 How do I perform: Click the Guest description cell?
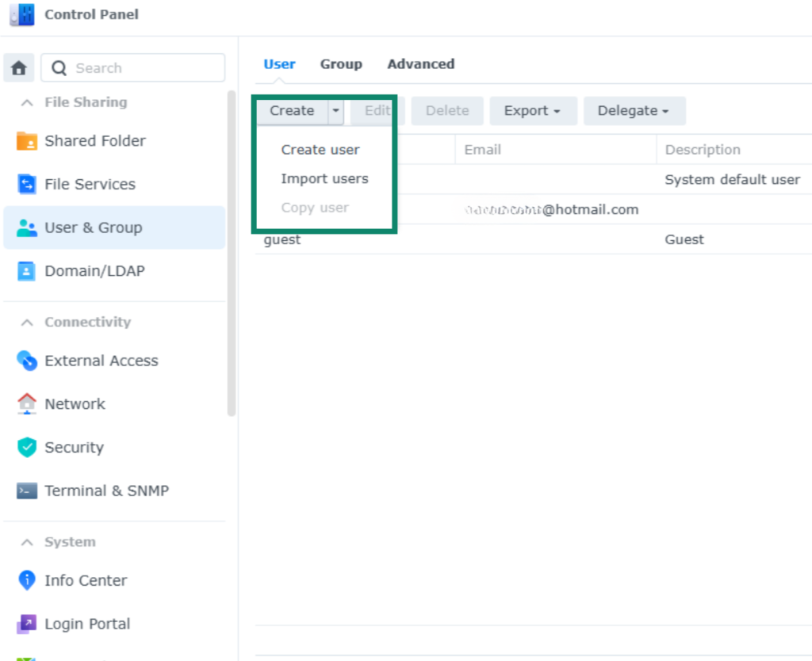point(684,239)
